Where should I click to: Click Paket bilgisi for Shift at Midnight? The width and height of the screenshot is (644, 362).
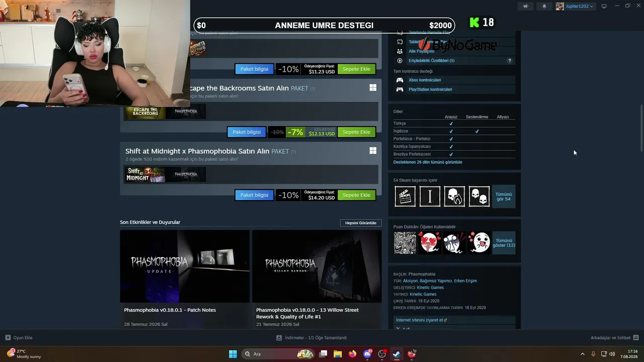tap(254, 195)
